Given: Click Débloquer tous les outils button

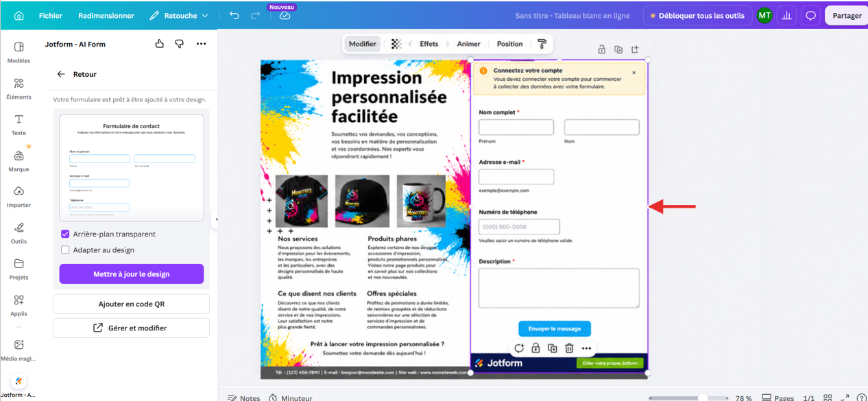Looking at the screenshot, I should click(x=697, y=15).
